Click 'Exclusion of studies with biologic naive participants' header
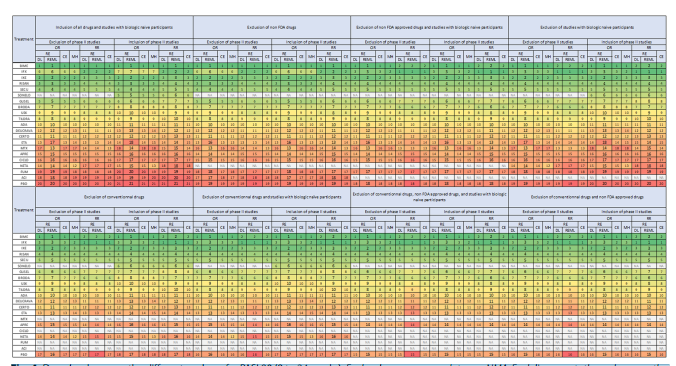 tap(587, 27)
